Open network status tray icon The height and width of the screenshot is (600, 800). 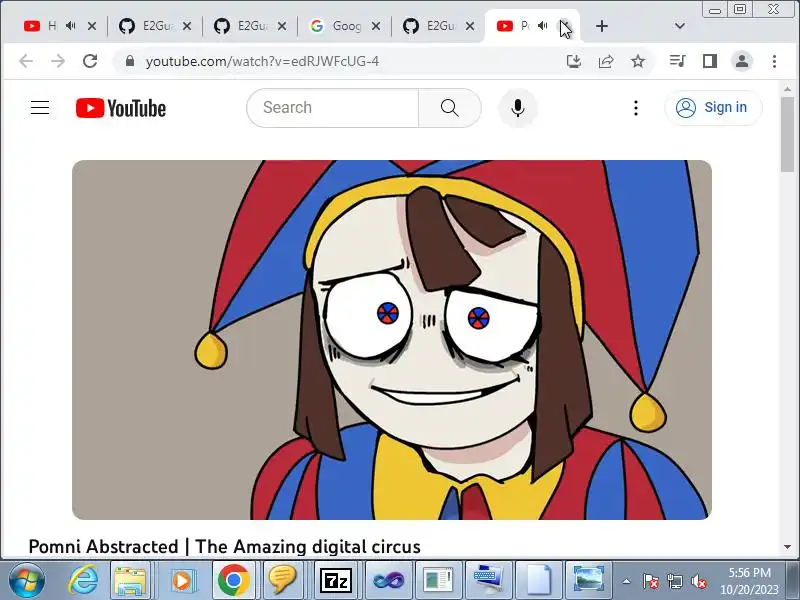click(x=674, y=581)
